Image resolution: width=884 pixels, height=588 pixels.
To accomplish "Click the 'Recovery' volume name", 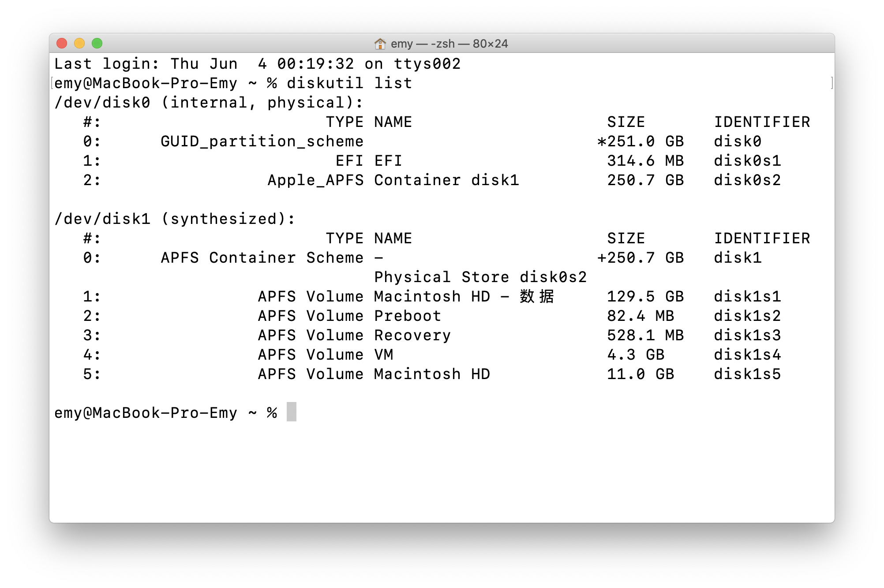I will click(x=412, y=335).
